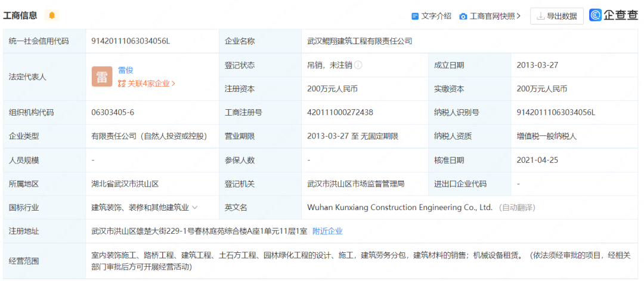Screen dimensions: 644x281
Task: Click 营业期限 value 2013-03-27 至 无固定期限
Action: tap(353, 137)
